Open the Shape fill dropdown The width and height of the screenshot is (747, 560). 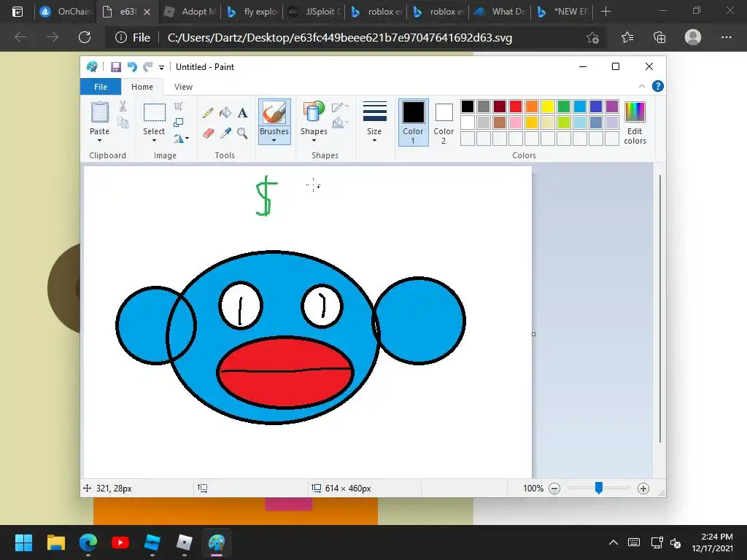[x=340, y=122]
